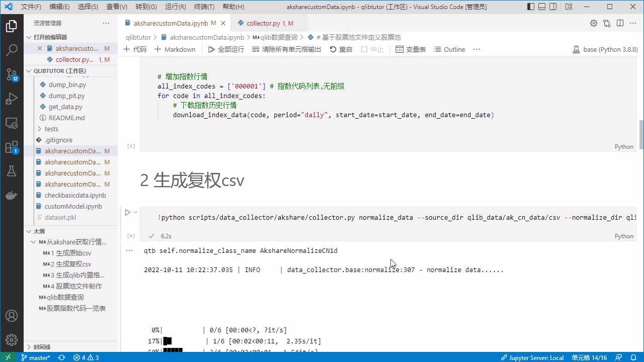Image resolution: width=644 pixels, height=362 pixels.
Task: Open the Remote Explorer view
Action: click(x=11, y=123)
